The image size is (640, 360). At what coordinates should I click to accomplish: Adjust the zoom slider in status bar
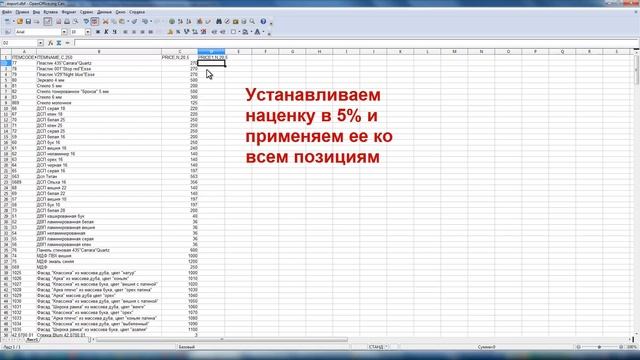[599, 347]
